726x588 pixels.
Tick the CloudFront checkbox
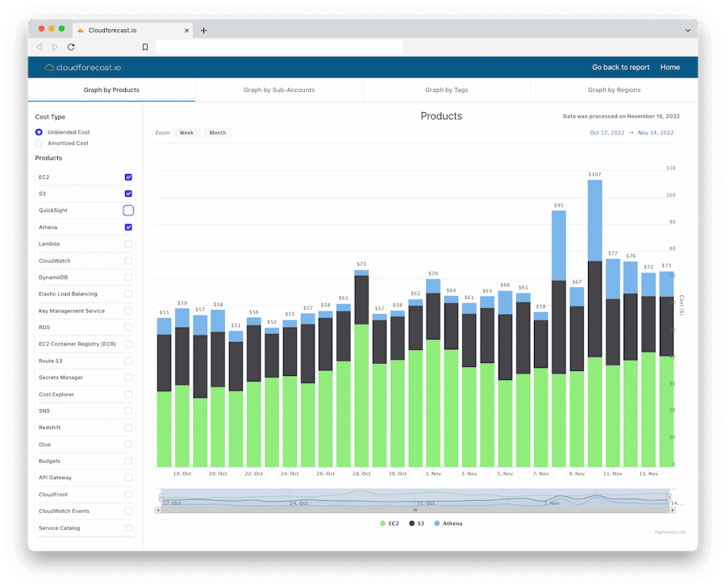point(128,494)
